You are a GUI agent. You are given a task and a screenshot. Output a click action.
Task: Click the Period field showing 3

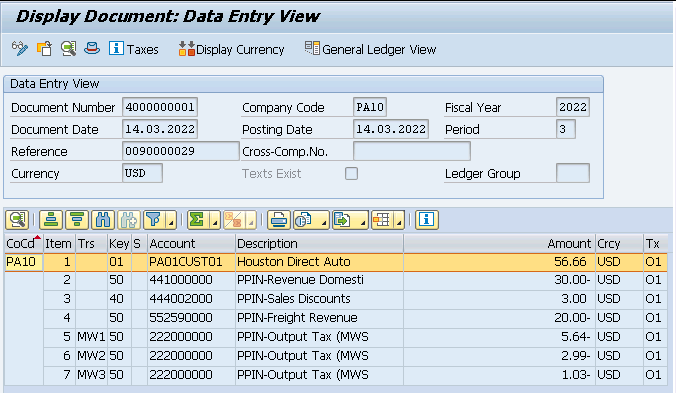pyautogui.click(x=566, y=129)
